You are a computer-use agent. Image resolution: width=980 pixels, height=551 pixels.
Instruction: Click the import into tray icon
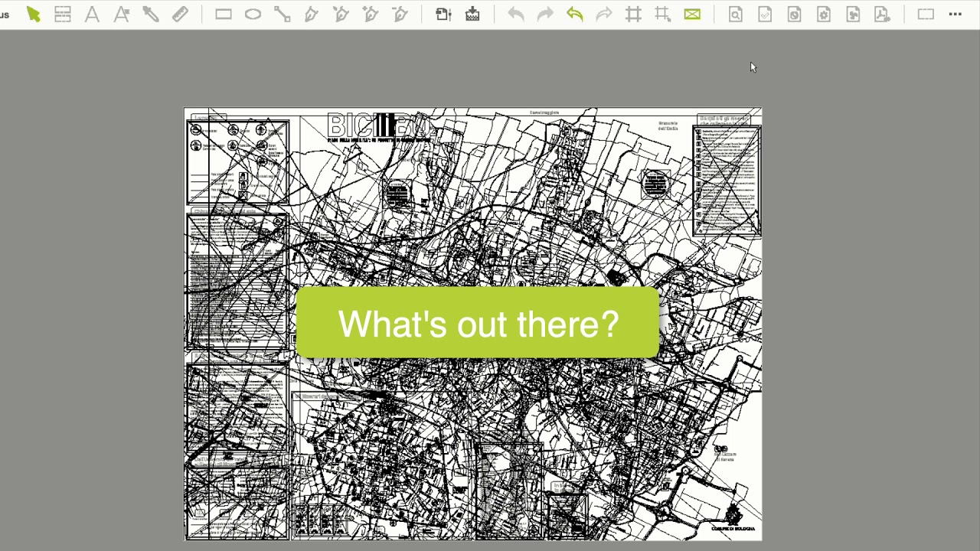(472, 15)
